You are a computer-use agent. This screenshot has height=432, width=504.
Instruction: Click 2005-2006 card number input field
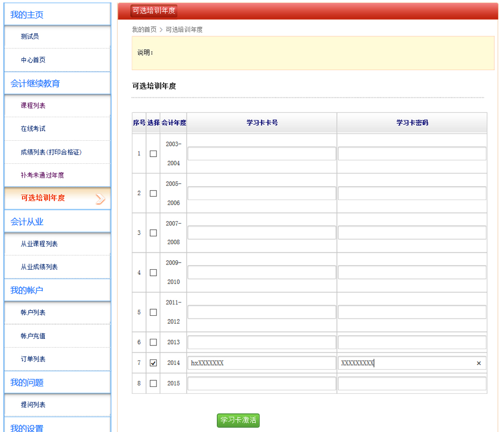click(261, 193)
